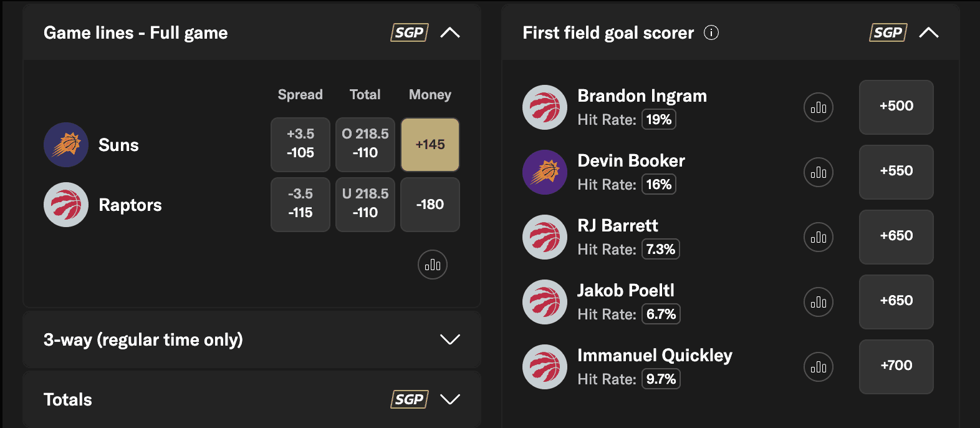980x428 pixels.
Task: Open Devin Booker's odds history chart icon
Action: 818,172
